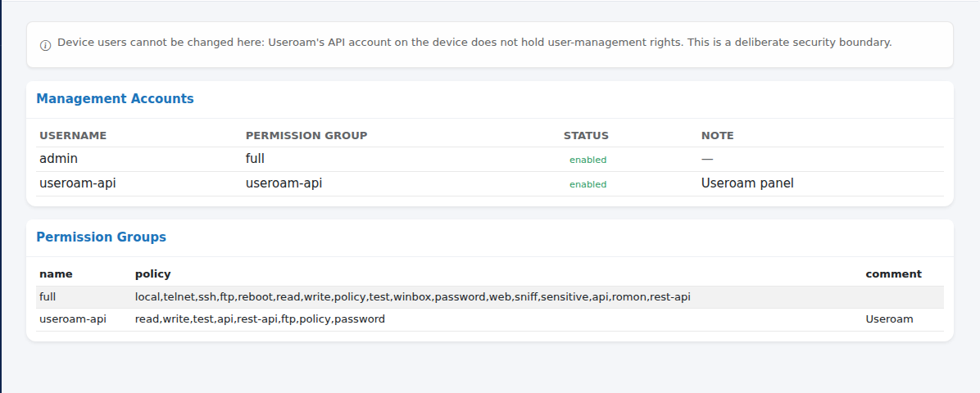Click the full group's policy list starting with local,telnet
Viewport: 980px width, 393px height.
point(412,297)
